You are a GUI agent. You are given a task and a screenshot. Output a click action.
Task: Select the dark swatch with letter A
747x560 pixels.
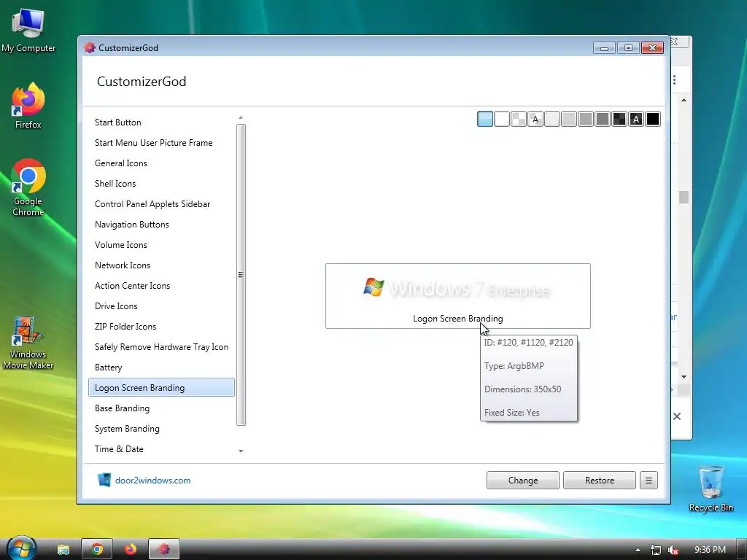pyautogui.click(x=635, y=119)
